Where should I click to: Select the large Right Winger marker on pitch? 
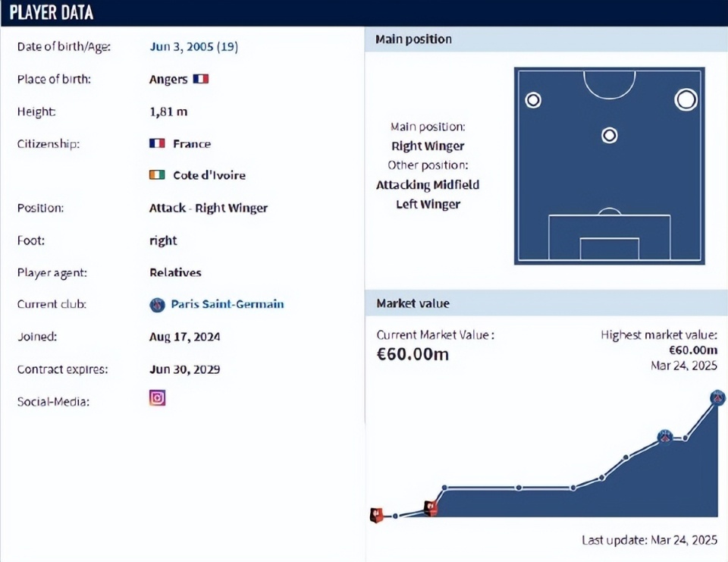pyautogui.click(x=686, y=99)
